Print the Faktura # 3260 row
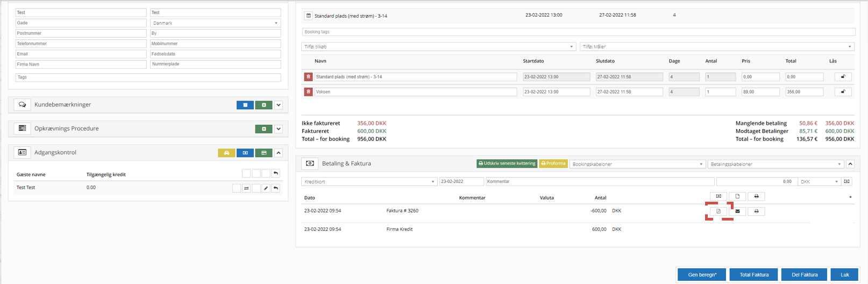 coord(756,211)
